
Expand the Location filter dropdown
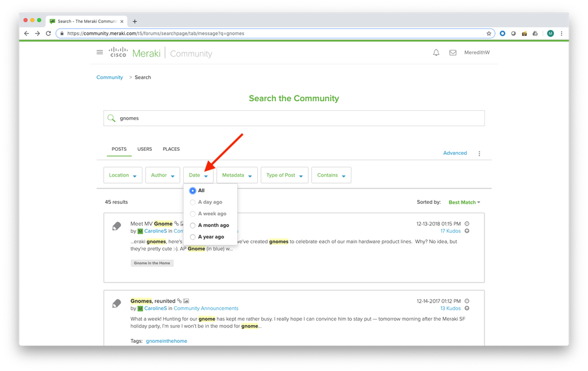tap(123, 175)
